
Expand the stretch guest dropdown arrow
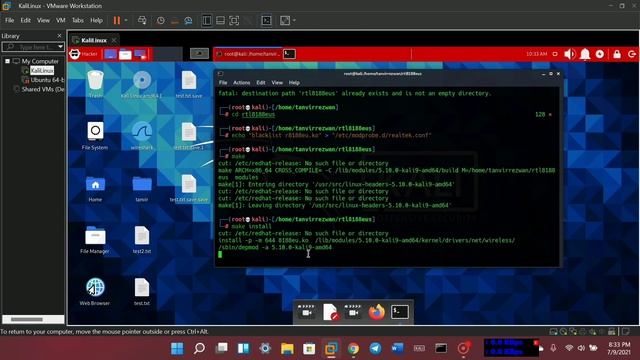coord(294,20)
